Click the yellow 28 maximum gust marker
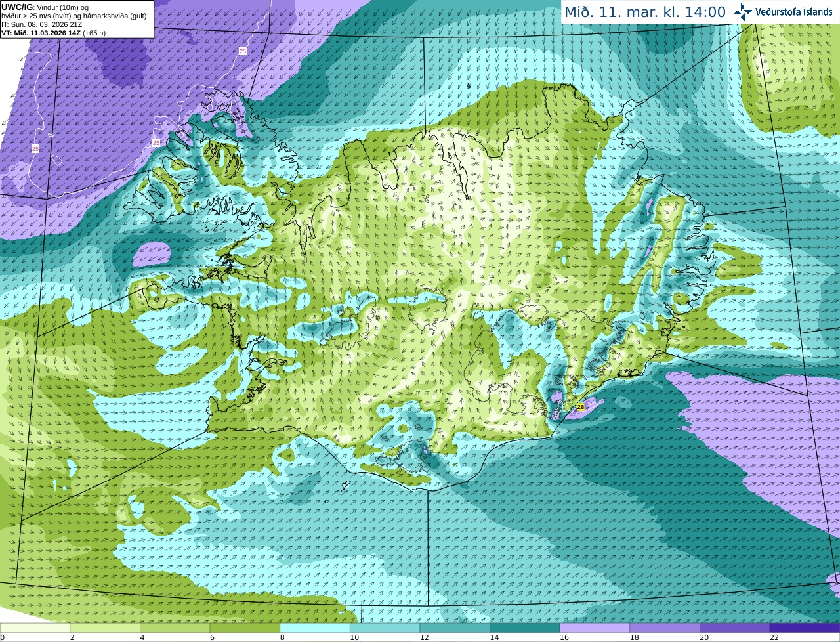This screenshot has height=642, width=840. pyautogui.click(x=581, y=408)
